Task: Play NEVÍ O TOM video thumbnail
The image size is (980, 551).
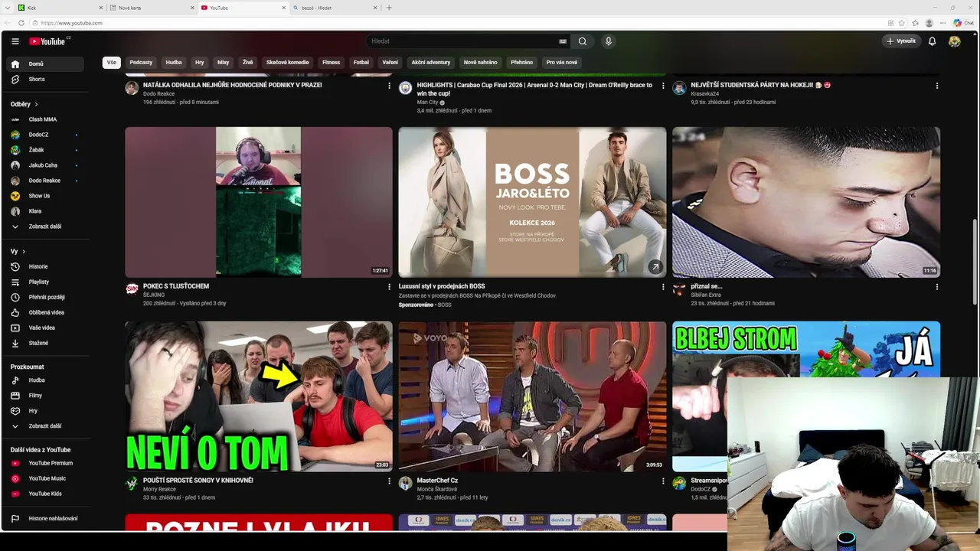Action: point(259,396)
